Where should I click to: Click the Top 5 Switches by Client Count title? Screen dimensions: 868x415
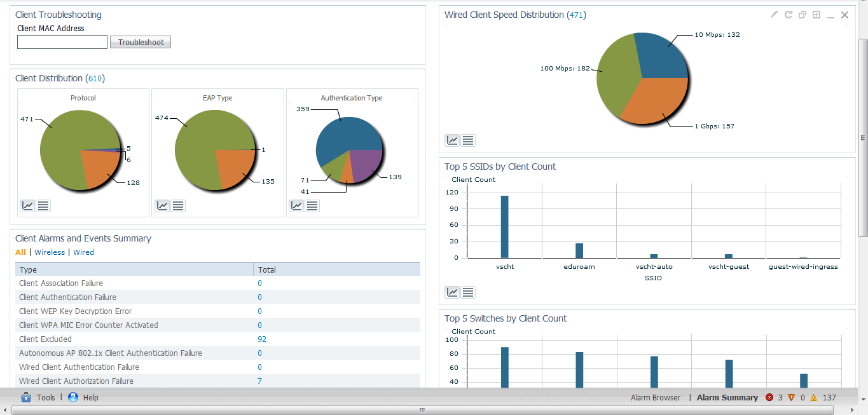pos(506,318)
